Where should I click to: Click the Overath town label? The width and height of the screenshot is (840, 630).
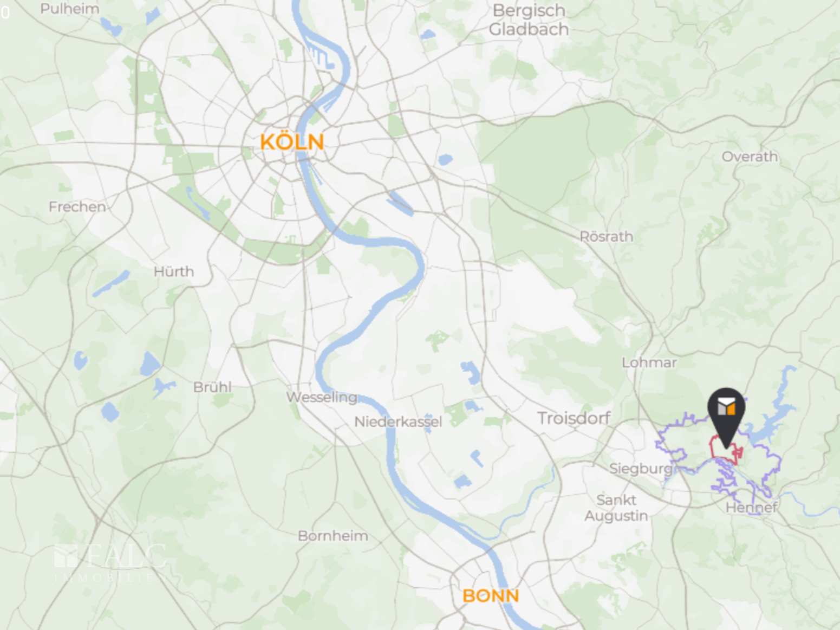point(750,157)
